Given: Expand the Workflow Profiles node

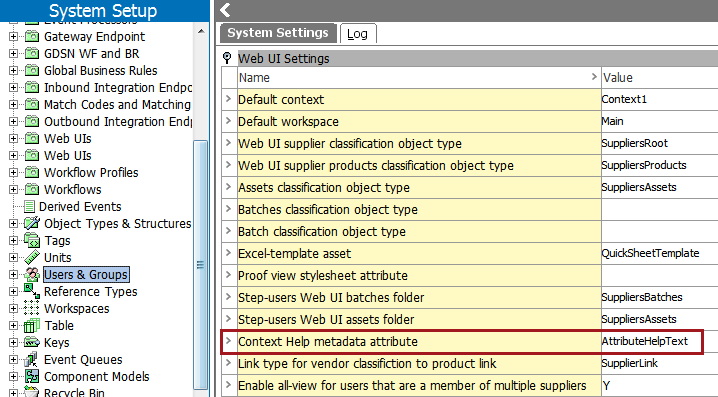Looking at the screenshot, I should (13, 173).
